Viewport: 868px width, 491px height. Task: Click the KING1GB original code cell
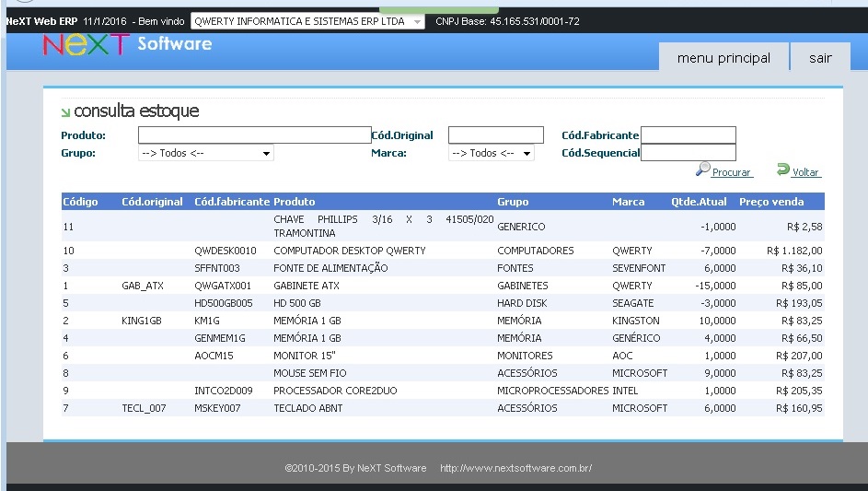pyautogui.click(x=142, y=321)
